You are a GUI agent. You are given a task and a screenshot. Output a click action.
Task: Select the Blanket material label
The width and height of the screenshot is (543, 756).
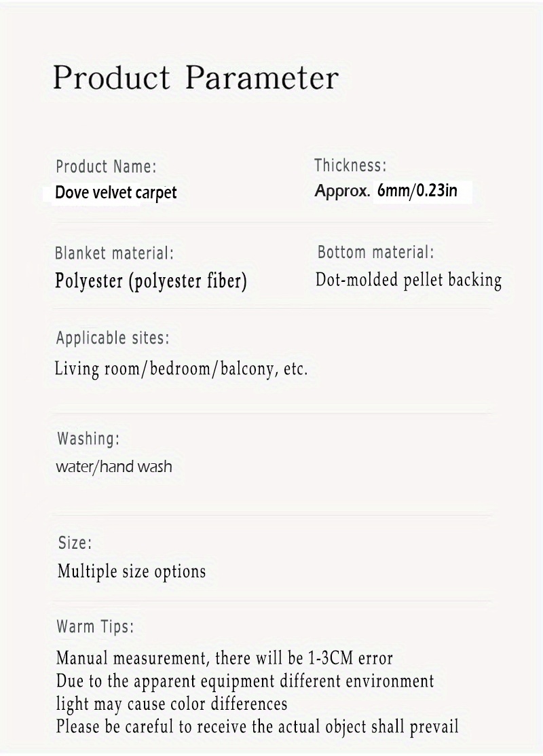[114, 253]
